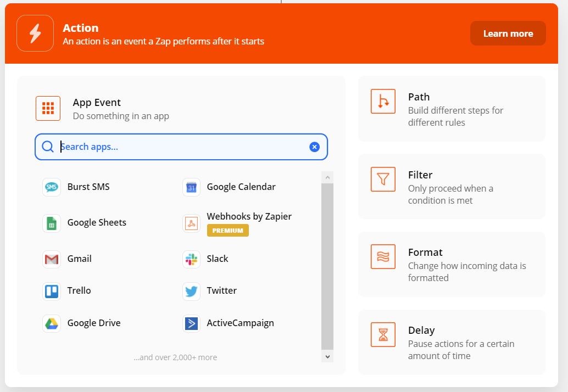Select the Burst SMS app icon
This screenshot has width=568, height=392.
[52, 187]
